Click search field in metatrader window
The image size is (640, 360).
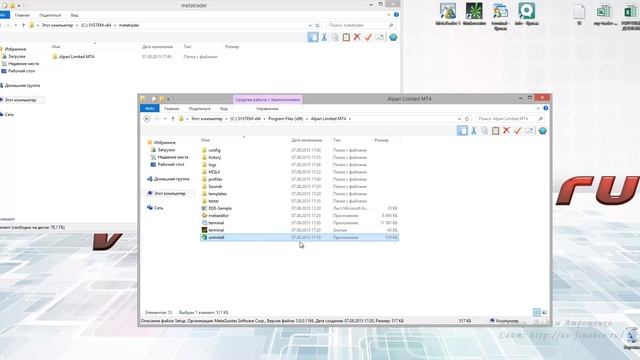[360, 25]
